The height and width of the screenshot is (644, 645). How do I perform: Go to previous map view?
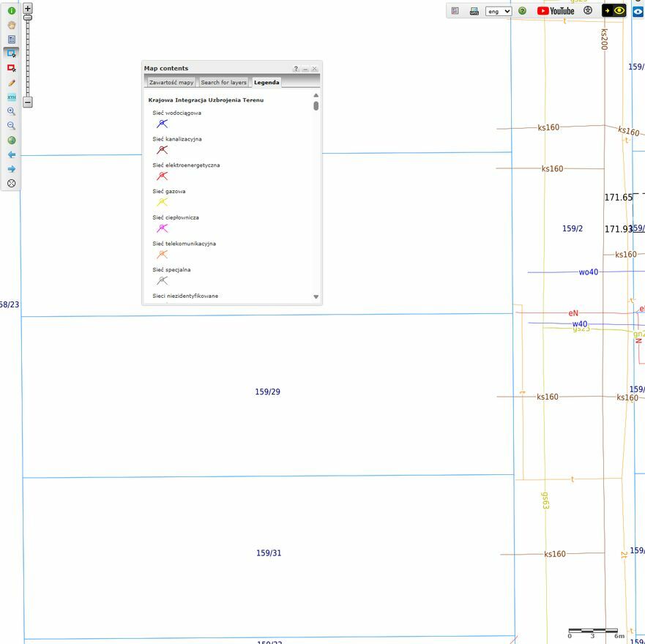12,154
